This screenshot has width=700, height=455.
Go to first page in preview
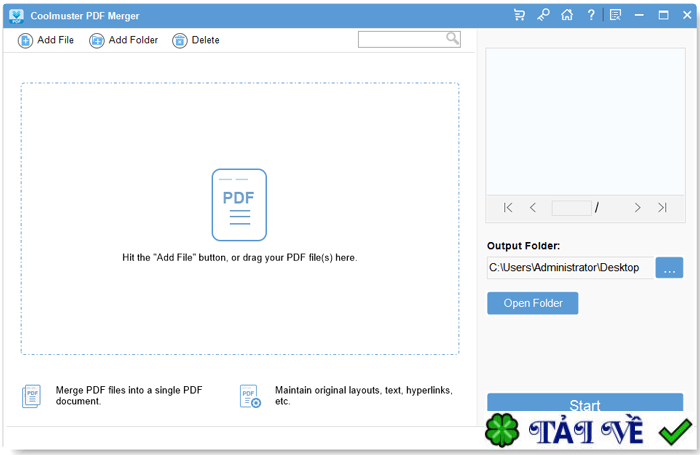tap(508, 208)
